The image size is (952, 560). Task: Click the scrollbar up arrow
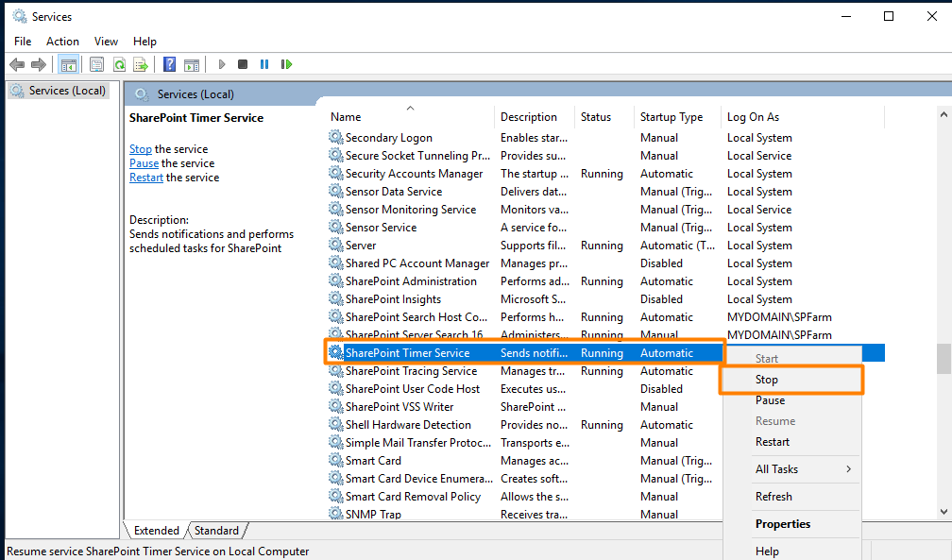[943, 114]
